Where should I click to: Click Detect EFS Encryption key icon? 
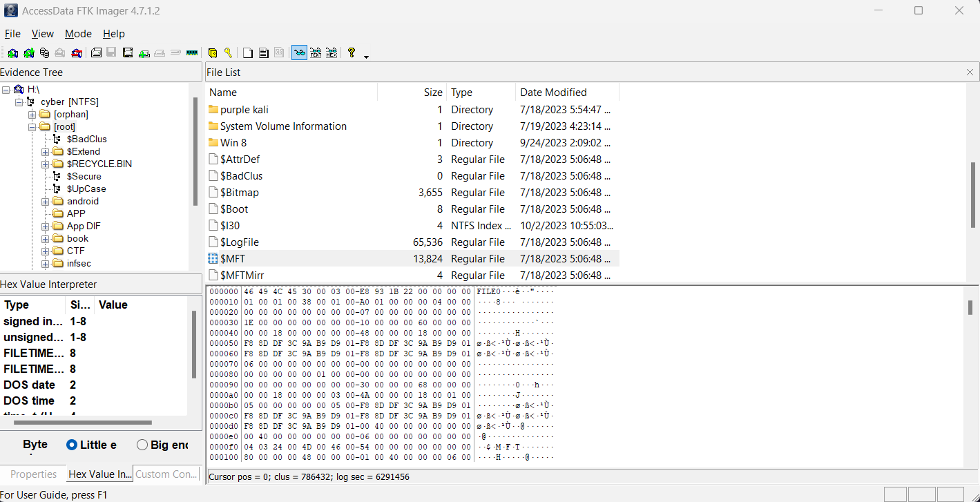coord(228,52)
